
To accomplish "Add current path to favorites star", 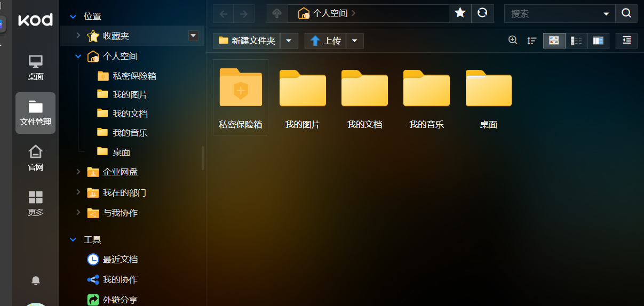I will click(460, 13).
